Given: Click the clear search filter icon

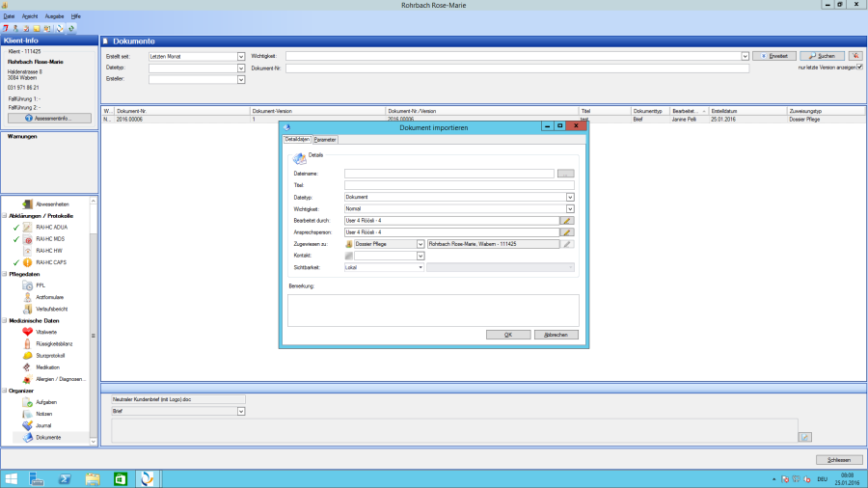Looking at the screenshot, I should pos(855,56).
